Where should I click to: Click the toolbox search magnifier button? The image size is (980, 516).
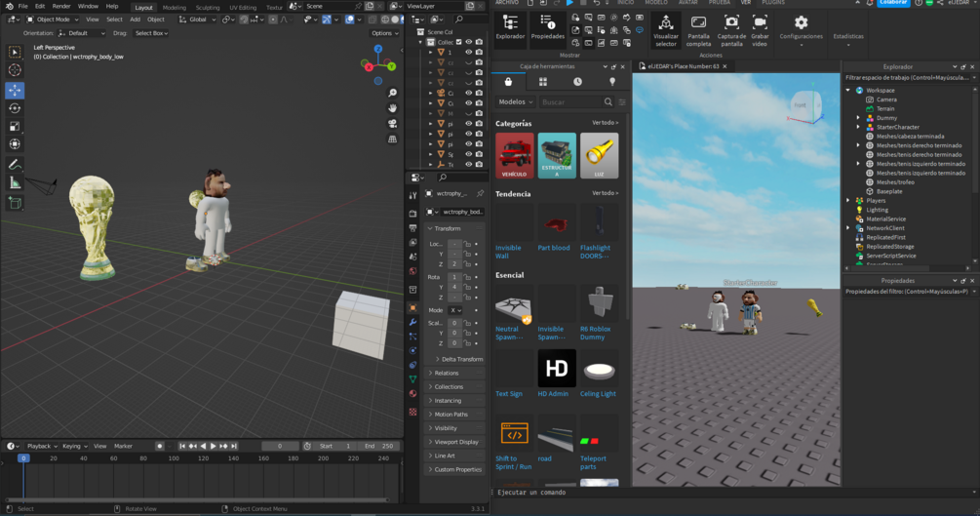coord(608,102)
